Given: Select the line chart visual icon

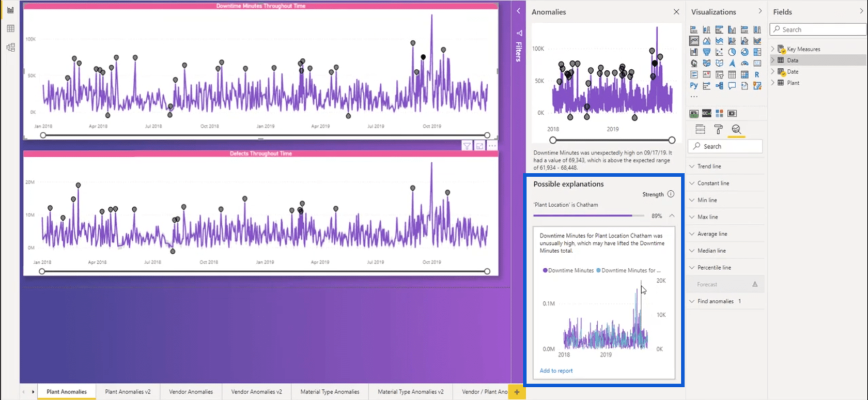Looking at the screenshot, I should coord(694,41).
